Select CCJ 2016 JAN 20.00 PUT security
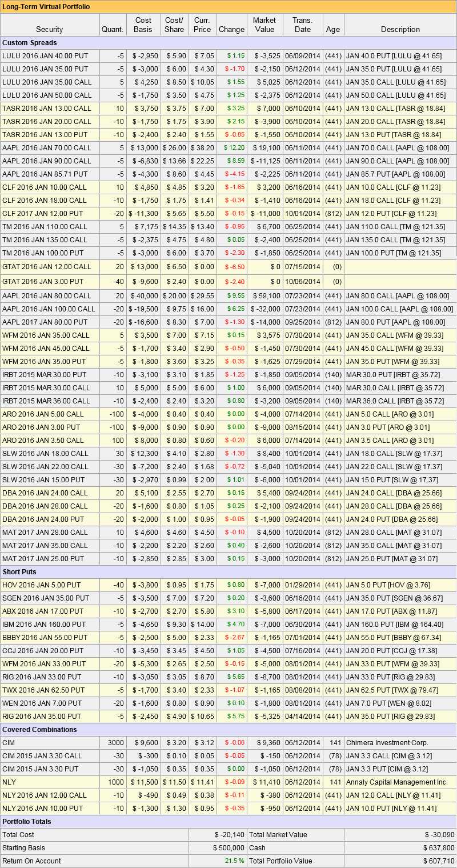The image size is (457, 868). [x=43, y=651]
